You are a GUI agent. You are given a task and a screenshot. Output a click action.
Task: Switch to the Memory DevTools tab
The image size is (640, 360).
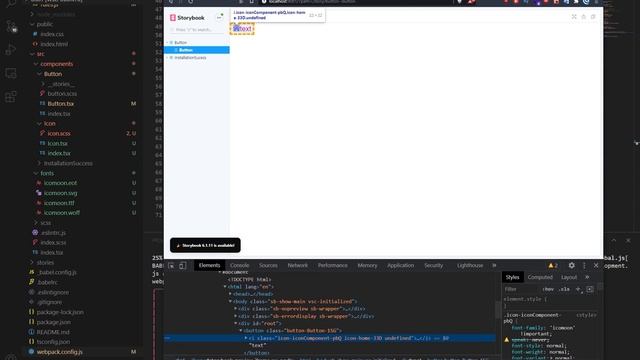[367, 265]
